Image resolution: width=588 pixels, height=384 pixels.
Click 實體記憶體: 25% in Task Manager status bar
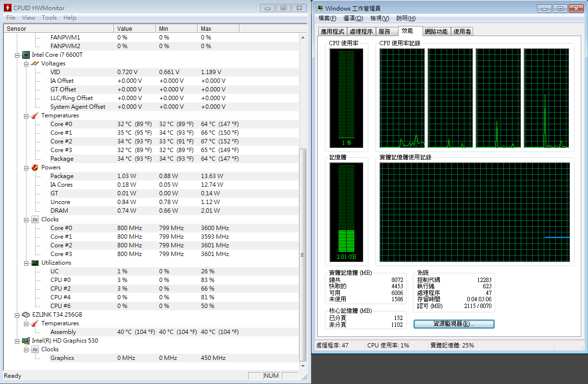[x=452, y=346]
